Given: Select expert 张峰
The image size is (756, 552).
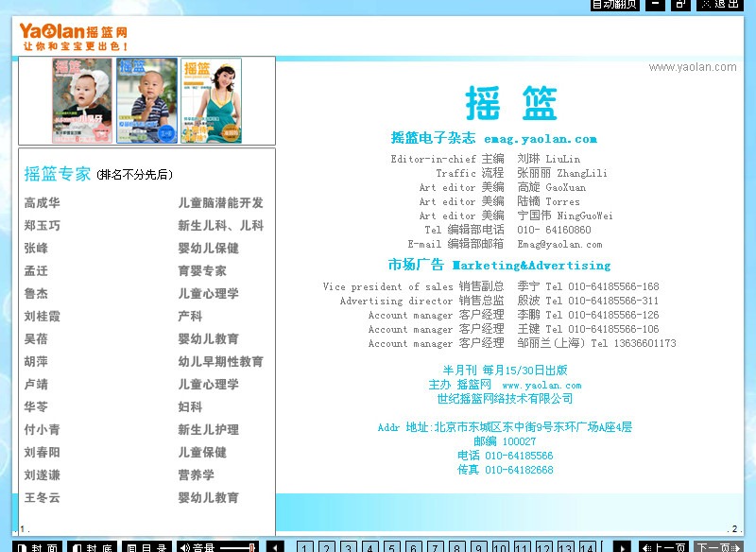Looking at the screenshot, I should pos(36,248).
